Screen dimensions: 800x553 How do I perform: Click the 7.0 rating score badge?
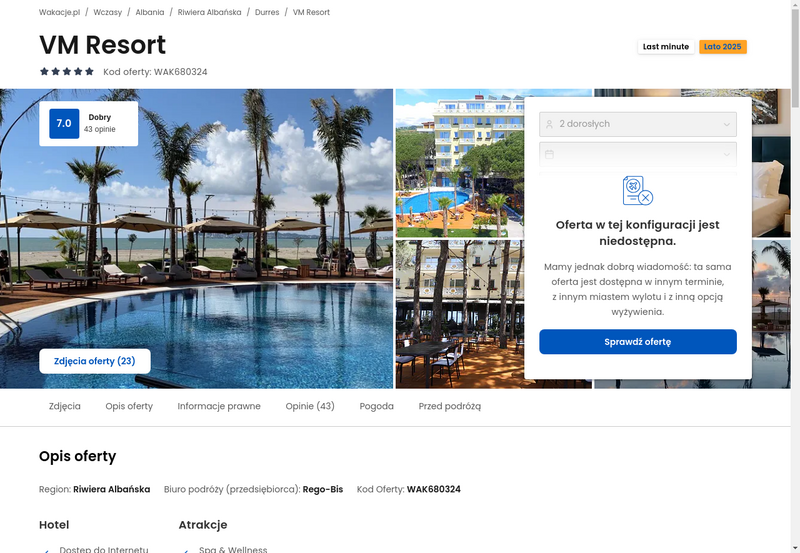[64, 123]
